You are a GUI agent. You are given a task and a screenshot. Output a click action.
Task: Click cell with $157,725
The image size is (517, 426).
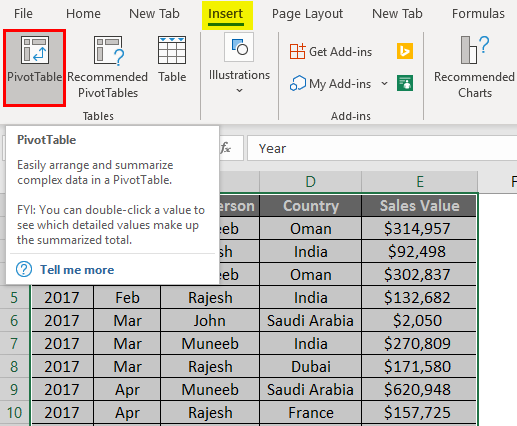419,412
